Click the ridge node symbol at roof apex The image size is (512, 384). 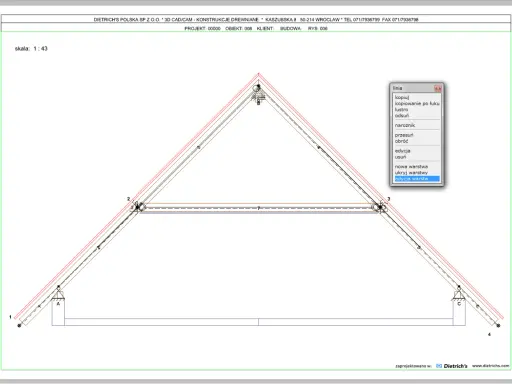[x=257, y=88]
